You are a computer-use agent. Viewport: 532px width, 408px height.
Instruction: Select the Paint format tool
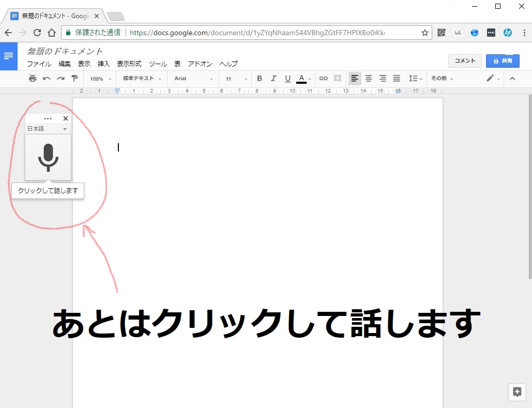74,79
